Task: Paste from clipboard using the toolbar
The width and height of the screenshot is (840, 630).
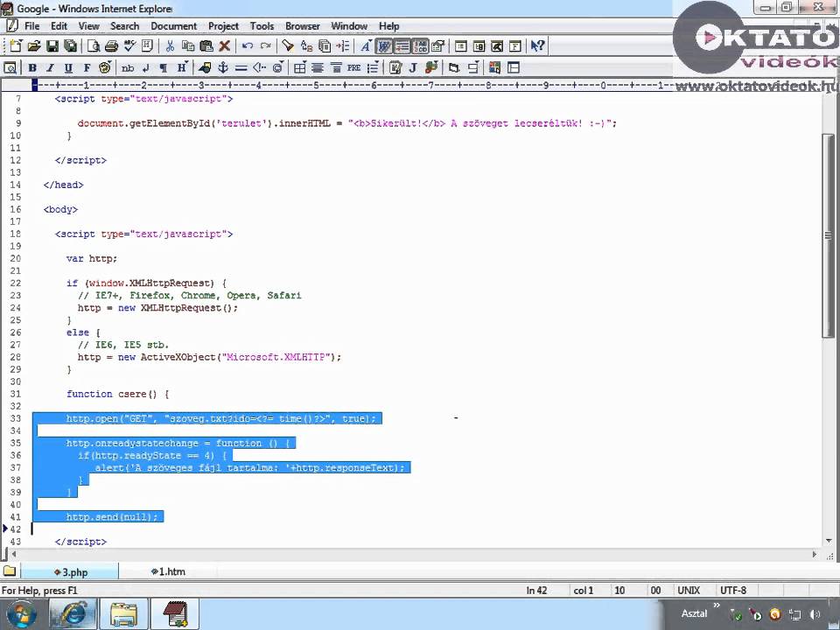Action: tap(206, 46)
